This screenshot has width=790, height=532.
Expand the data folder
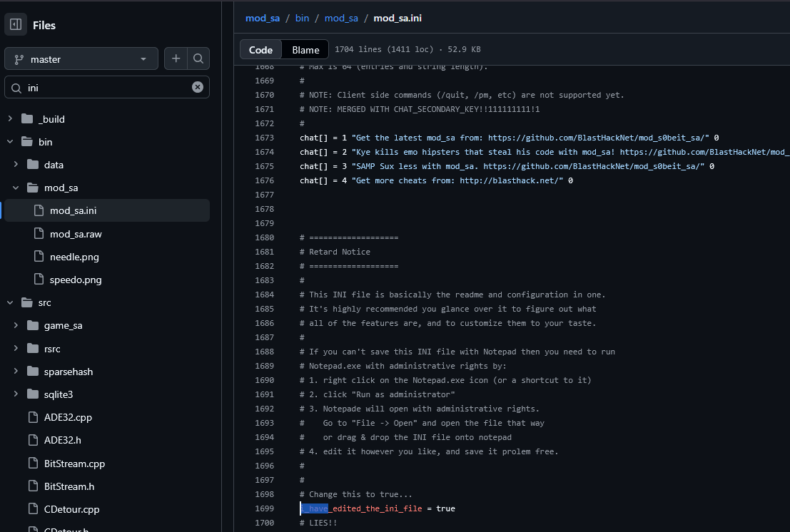[16, 165]
